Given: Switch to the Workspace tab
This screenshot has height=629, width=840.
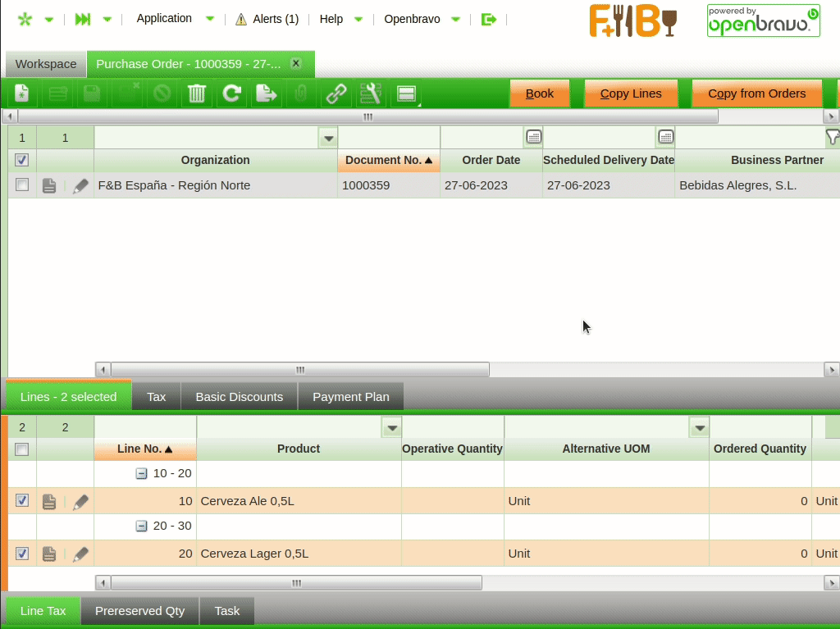Looking at the screenshot, I should pos(46,64).
